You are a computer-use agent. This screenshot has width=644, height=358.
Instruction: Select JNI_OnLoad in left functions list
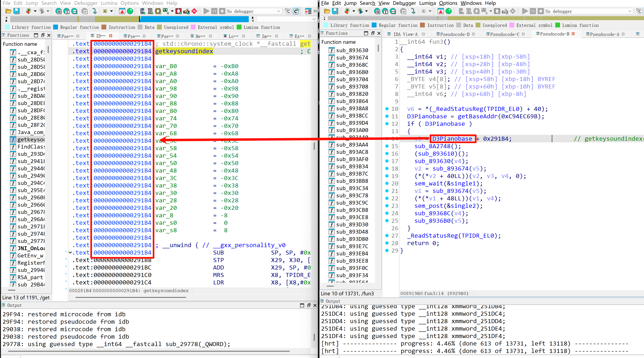(31, 248)
